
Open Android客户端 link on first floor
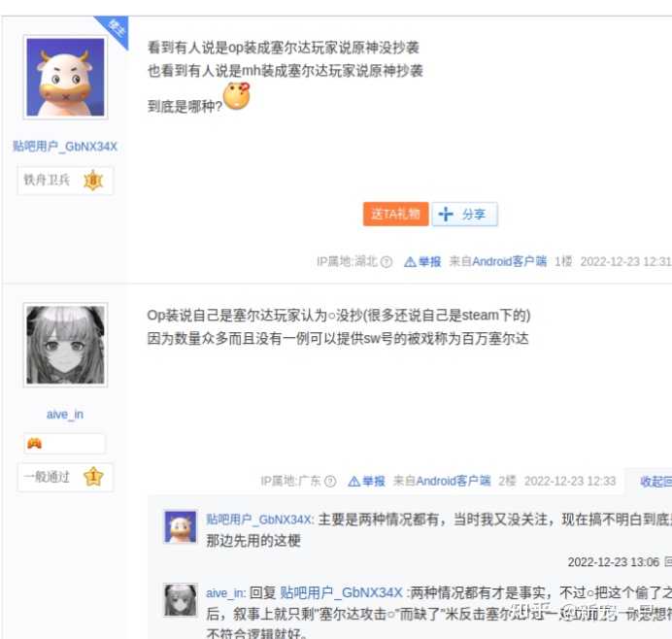[509, 261]
